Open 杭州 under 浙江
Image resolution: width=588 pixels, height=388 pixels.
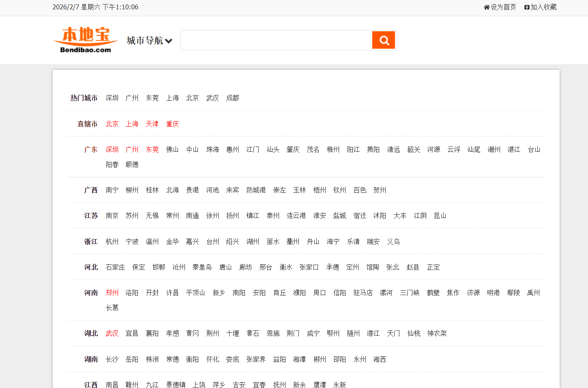click(112, 241)
